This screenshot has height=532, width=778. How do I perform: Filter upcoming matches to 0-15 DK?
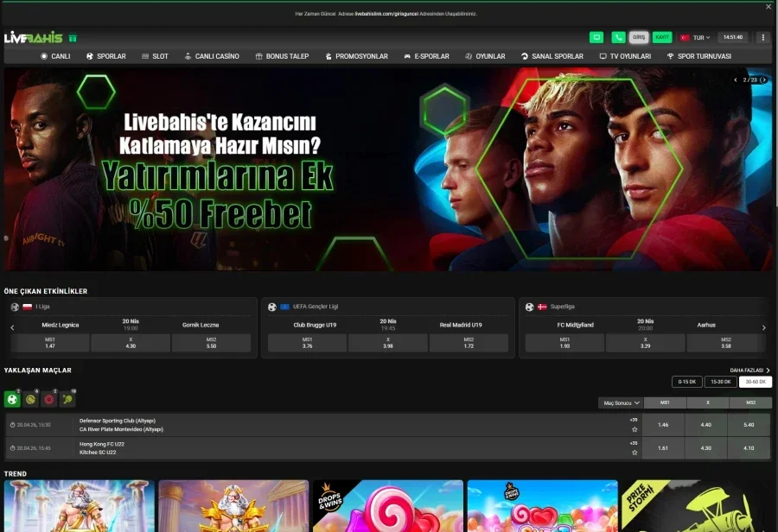point(687,382)
